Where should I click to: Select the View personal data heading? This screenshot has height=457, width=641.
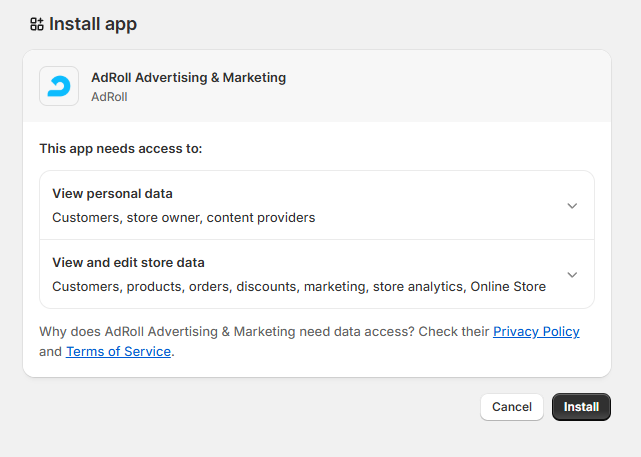click(112, 194)
